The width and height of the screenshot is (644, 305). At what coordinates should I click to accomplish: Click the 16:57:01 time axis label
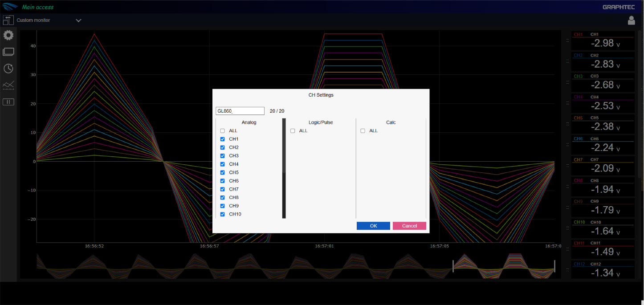pyautogui.click(x=324, y=246)
